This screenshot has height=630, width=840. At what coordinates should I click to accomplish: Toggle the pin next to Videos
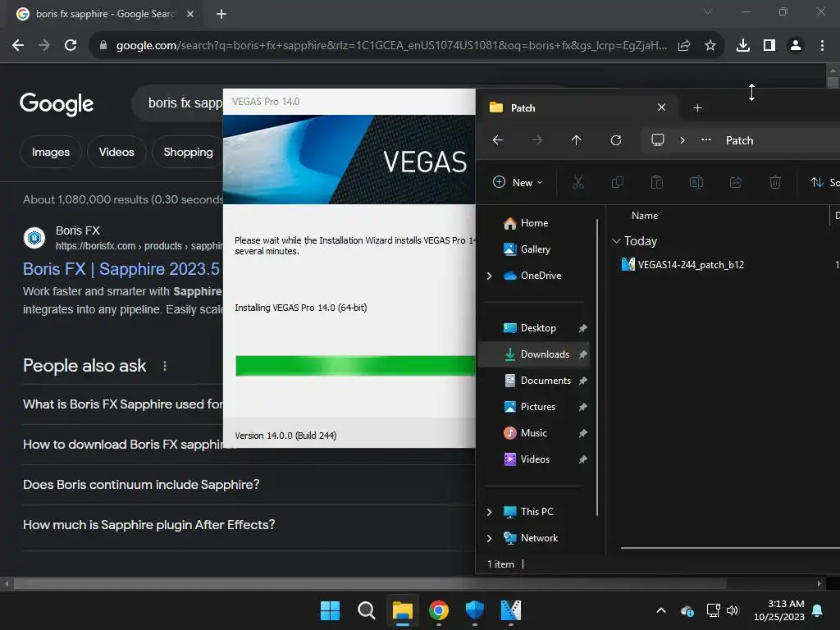(583, 459)
